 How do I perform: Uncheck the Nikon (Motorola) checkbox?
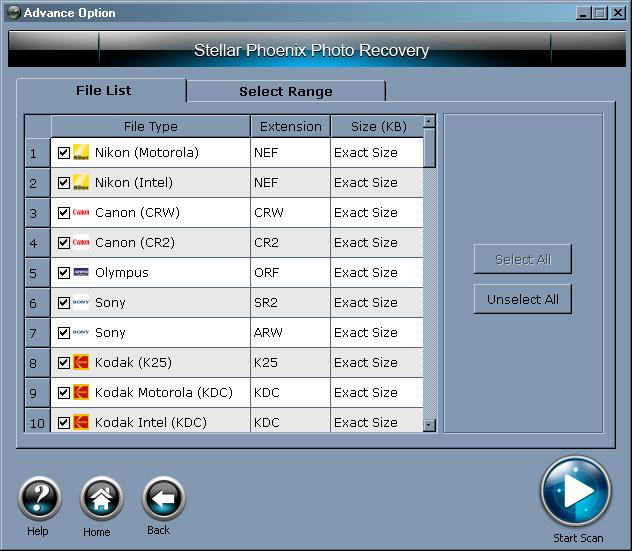pyautogui.click(x=64, y=153)
